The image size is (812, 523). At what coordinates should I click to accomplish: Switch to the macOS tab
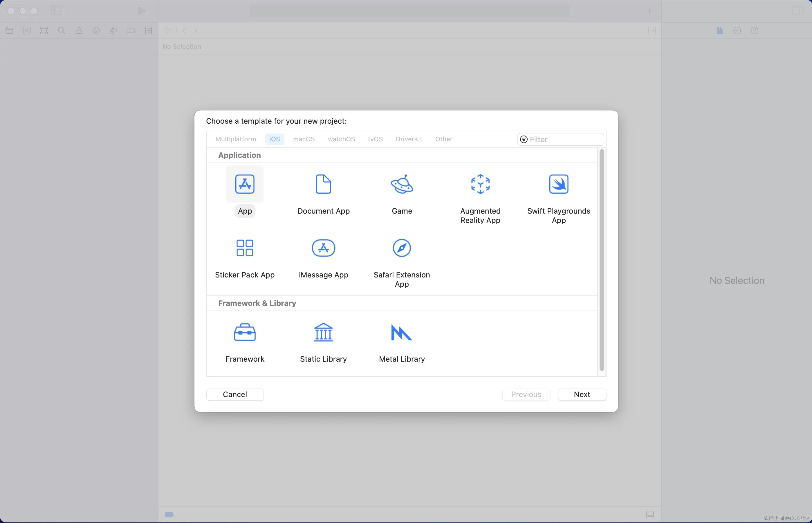click(x=304, y=139)
